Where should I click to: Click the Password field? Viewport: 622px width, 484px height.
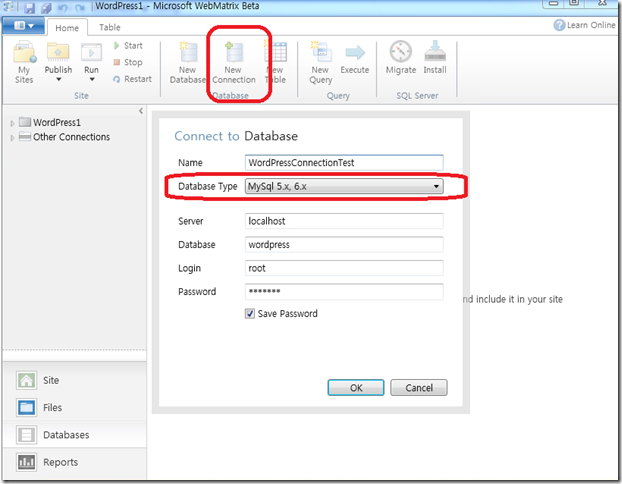coord(344,292)
